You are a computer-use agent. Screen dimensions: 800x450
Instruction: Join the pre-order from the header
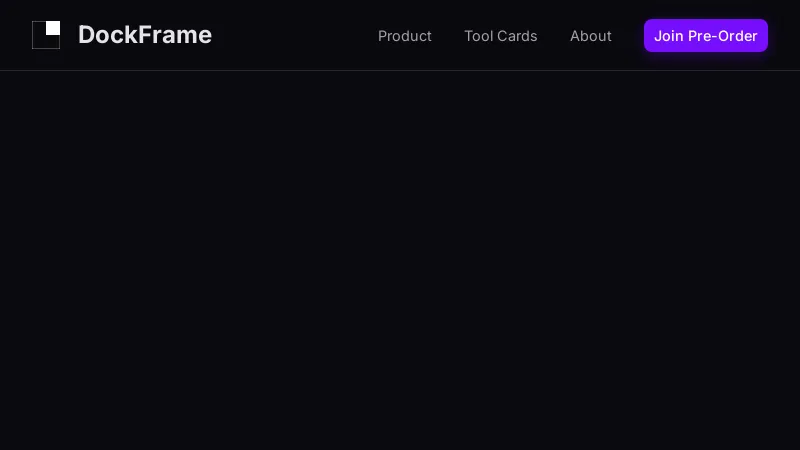[706, 36]
